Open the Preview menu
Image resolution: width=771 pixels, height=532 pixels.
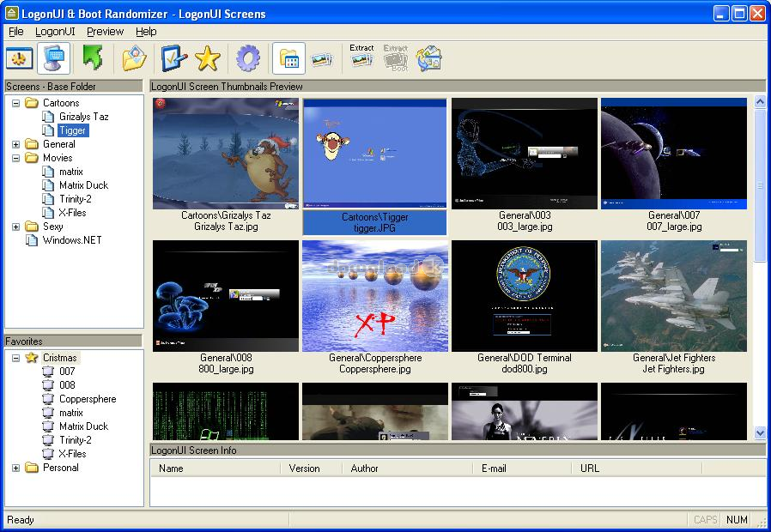tap(106, 32)
